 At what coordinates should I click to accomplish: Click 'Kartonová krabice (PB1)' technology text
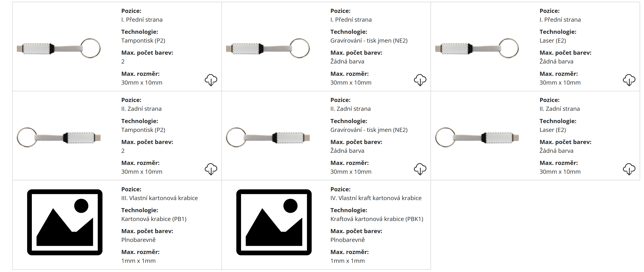154,219
